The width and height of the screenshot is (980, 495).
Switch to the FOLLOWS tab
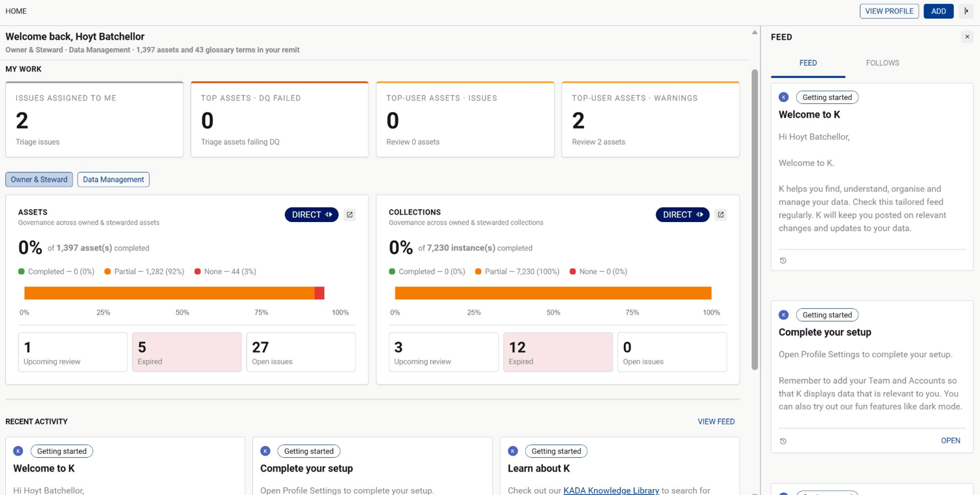pos(883,63)
